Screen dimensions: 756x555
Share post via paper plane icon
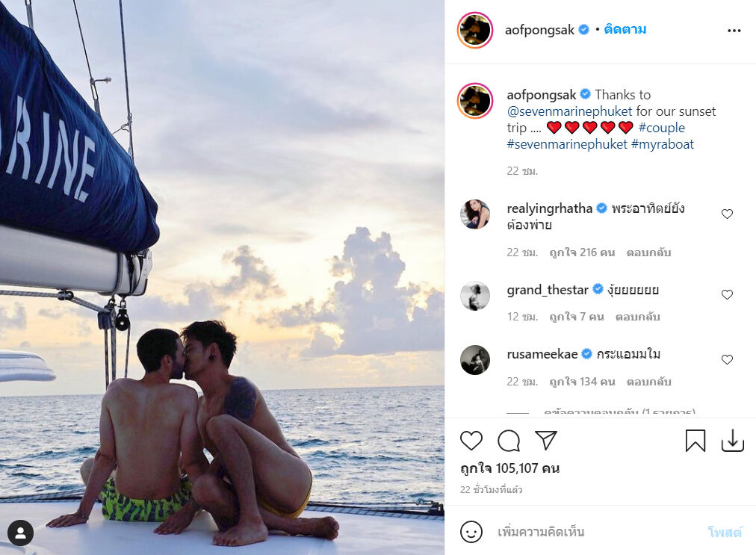click(546, 441)
